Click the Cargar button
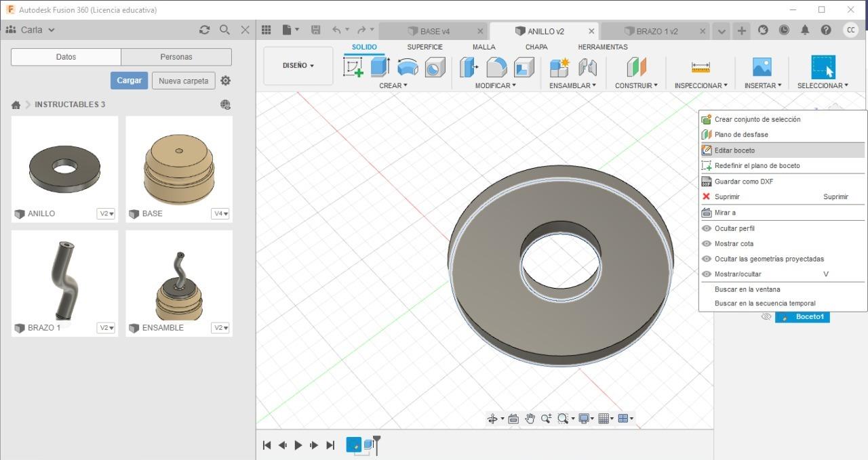The height and width of the screenshot is (460, 868). click(x=129, y=81)
